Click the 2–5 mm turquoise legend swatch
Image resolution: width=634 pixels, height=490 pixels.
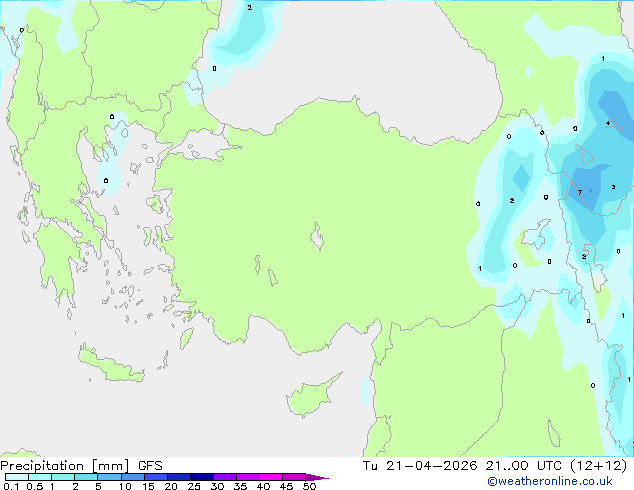[x=86, y=477]
